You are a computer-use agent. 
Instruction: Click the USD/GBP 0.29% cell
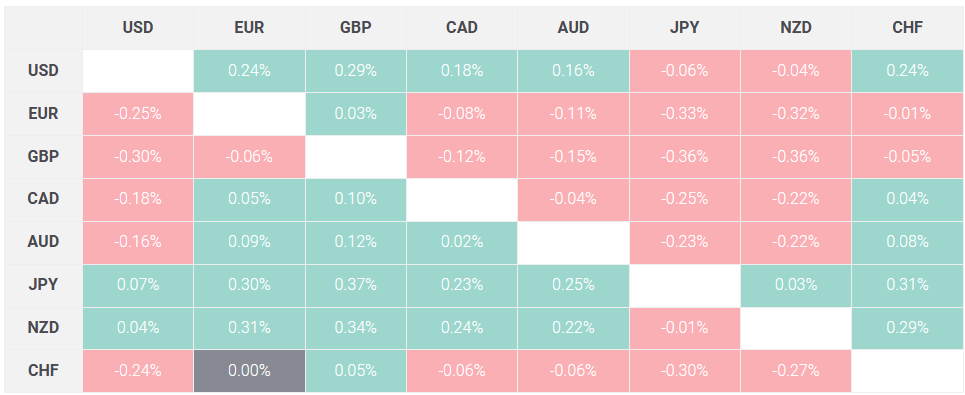[356, 71]
